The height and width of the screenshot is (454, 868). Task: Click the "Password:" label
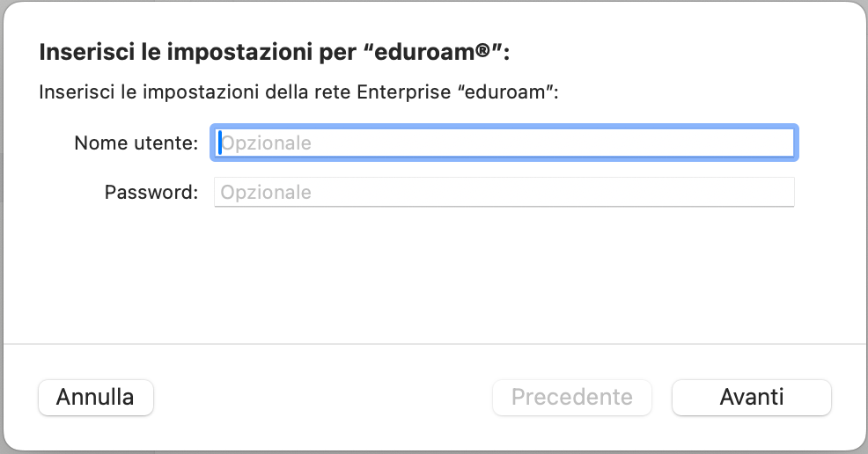(151, 192)
